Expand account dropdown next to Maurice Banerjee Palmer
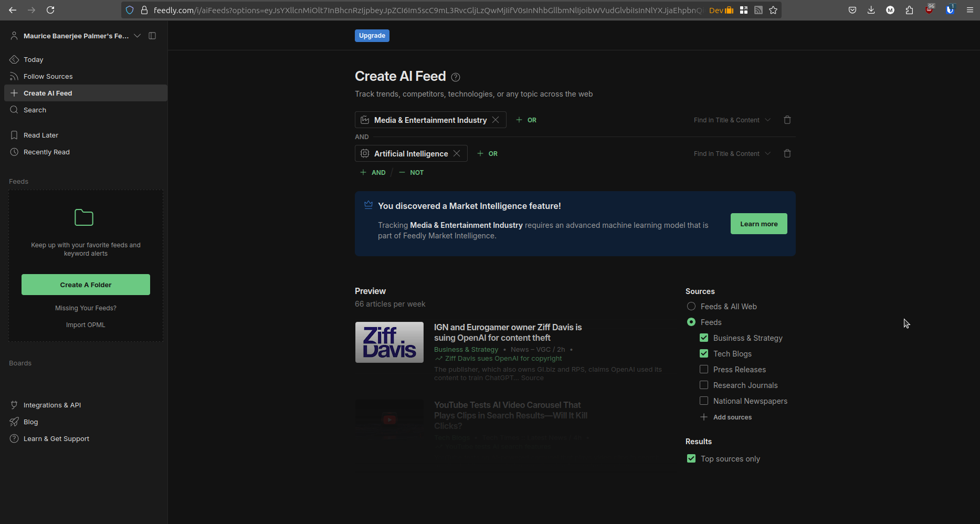This screenshot has width=980, height=524. (137, 36)
